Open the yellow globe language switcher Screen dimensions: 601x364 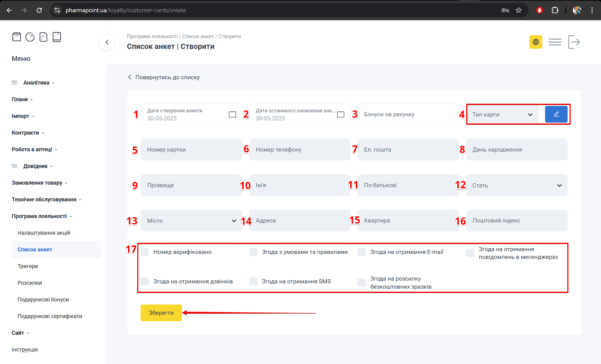tap(535, 42)
